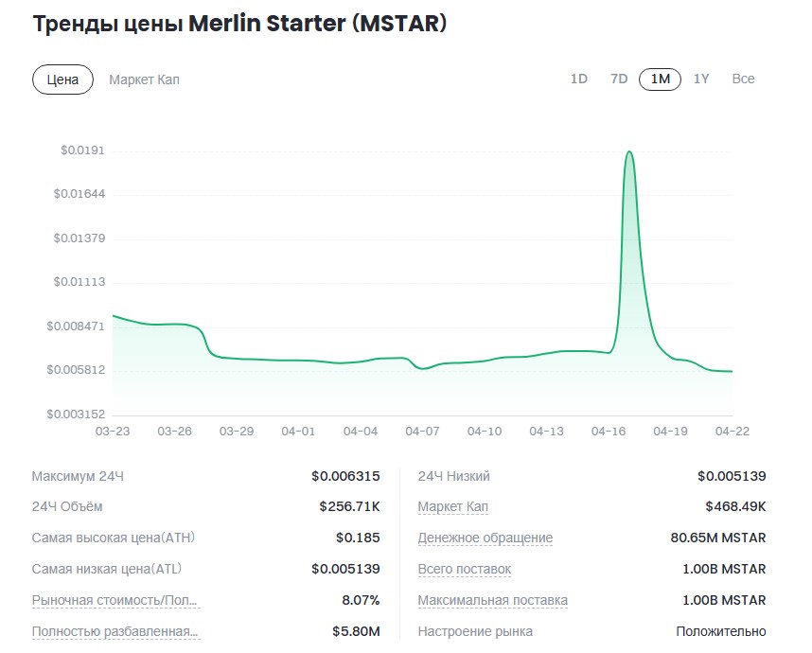Click the 04-07 date axis label

tap(422, 432)
